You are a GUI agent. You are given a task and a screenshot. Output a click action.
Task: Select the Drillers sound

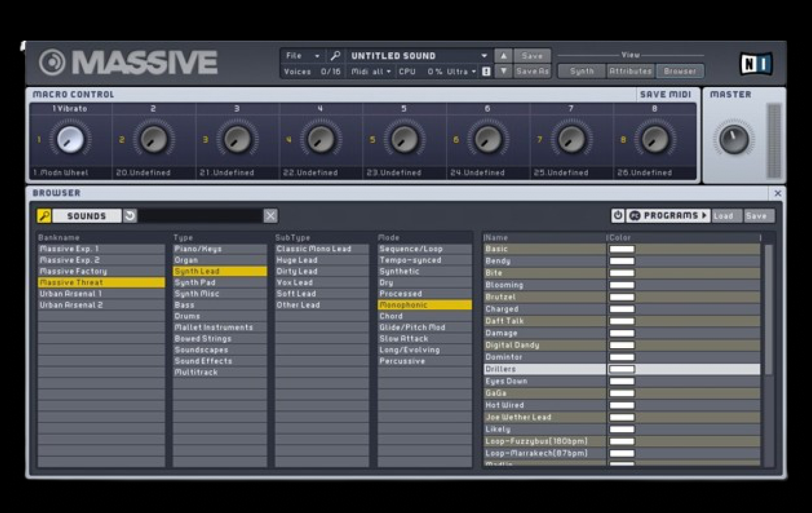pos(545,369)
